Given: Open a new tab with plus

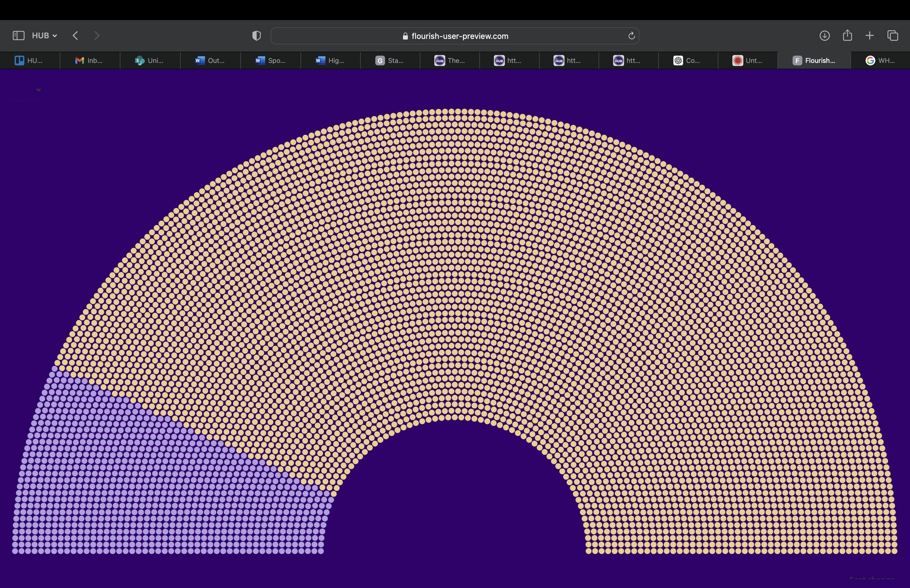Looking at the screenshot, I should click(x=870, y=36).
